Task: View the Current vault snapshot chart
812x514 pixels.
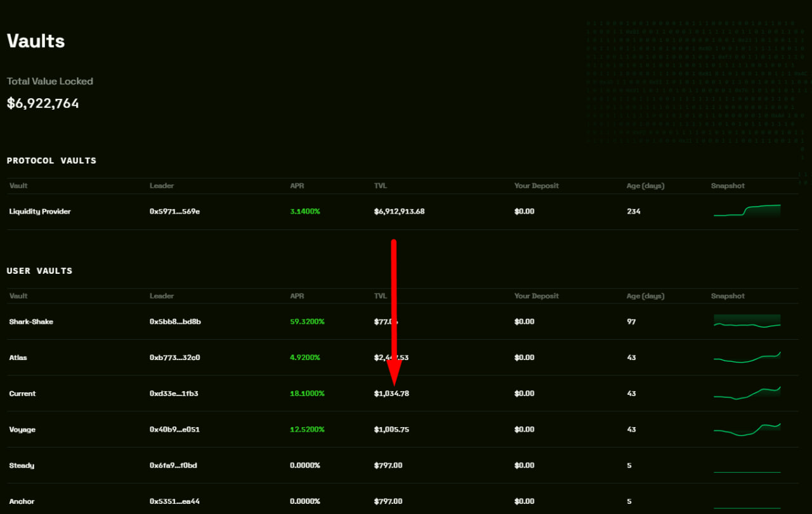Action: pos(747,393)
